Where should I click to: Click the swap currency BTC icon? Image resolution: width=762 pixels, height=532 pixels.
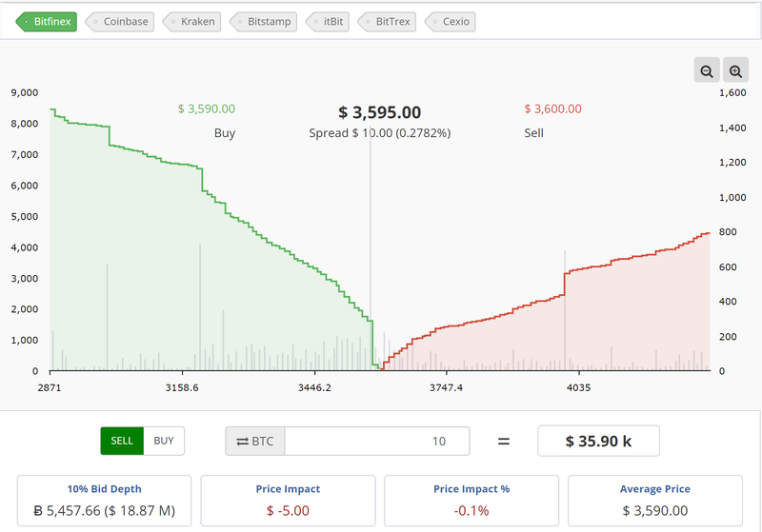[x=255, y=441]
